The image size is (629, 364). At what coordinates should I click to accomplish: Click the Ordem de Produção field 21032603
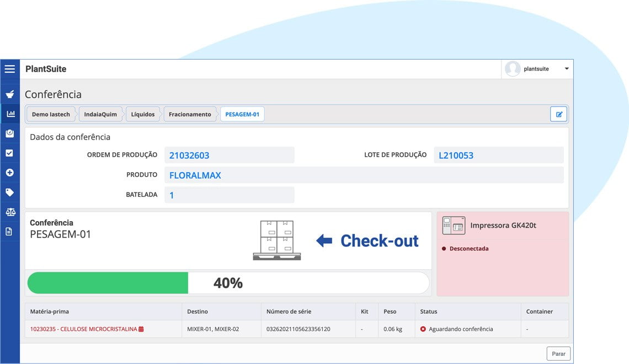coord(230,155)
